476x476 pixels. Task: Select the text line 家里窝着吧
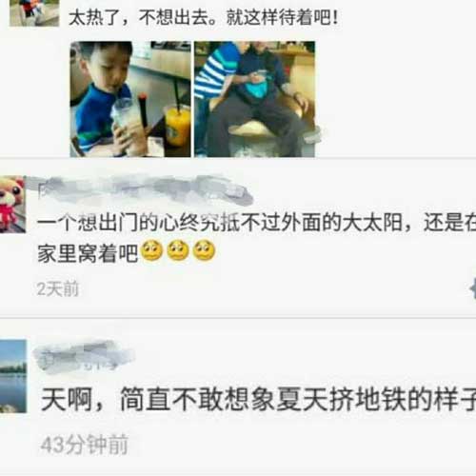(x=88, y=253)
